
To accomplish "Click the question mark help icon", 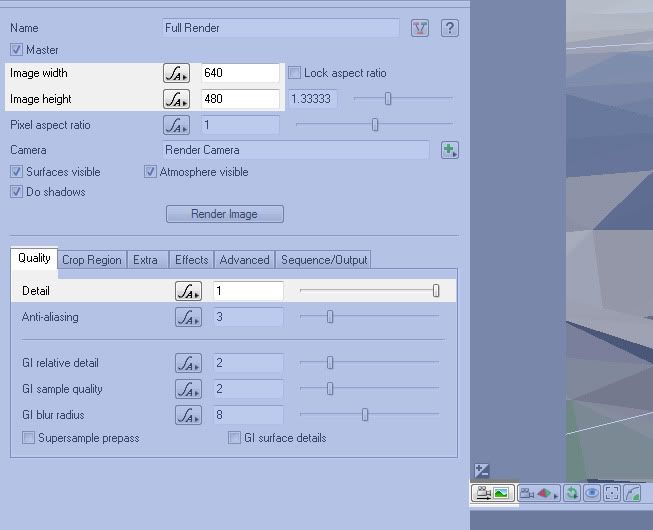I will click(451, 28).
